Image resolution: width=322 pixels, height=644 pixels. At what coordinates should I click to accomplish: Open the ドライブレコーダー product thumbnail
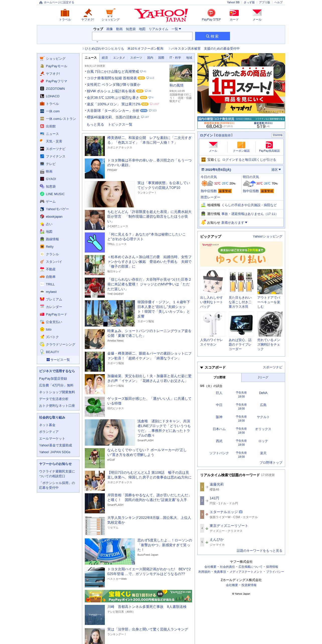(x=241, y=324)
